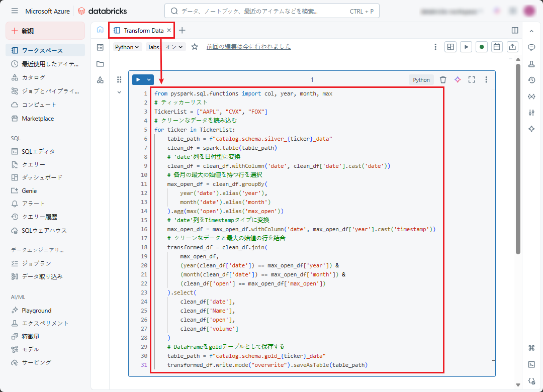This screenshot has width=543, height=392.
Task: Expand cell to fullscreen focus mode
Action: 472,79
